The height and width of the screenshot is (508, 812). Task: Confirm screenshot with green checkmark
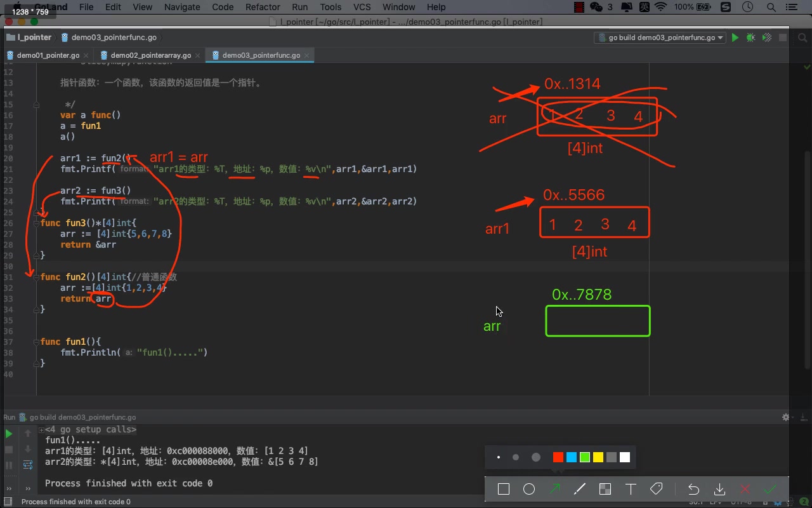770,489
